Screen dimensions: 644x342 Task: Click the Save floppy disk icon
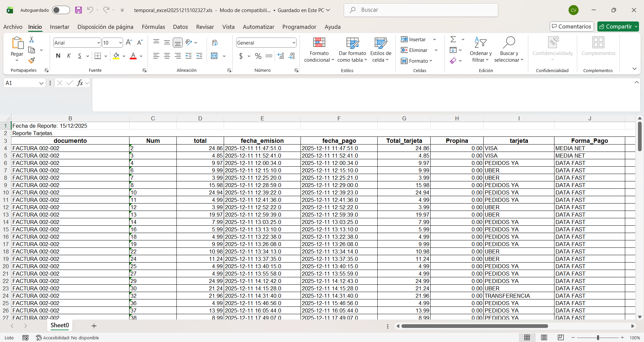pos(78,10)
